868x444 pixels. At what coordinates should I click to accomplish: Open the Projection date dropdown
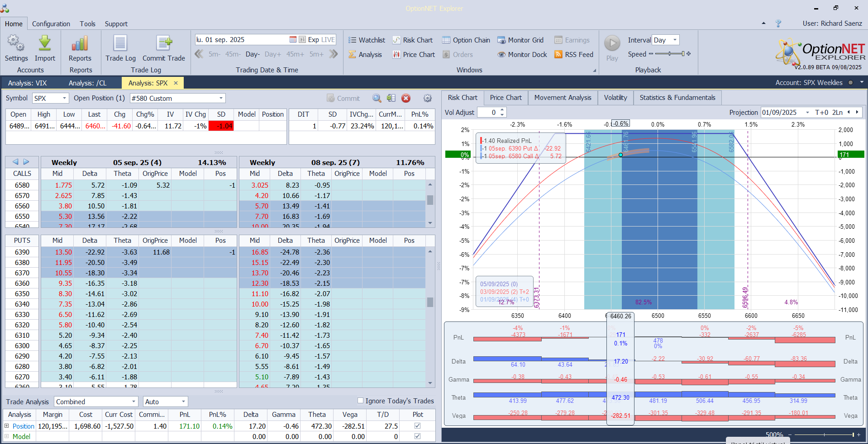[807, 113]
